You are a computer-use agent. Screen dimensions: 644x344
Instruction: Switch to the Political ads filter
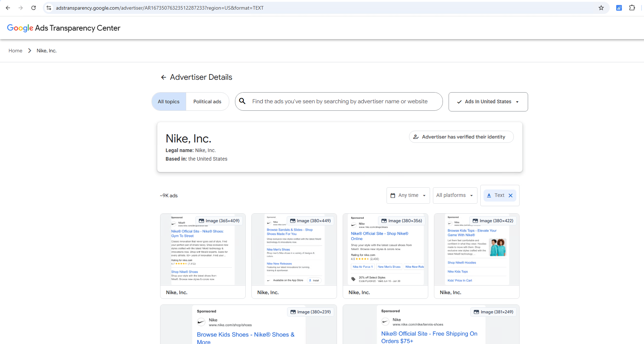click(208, 101)
